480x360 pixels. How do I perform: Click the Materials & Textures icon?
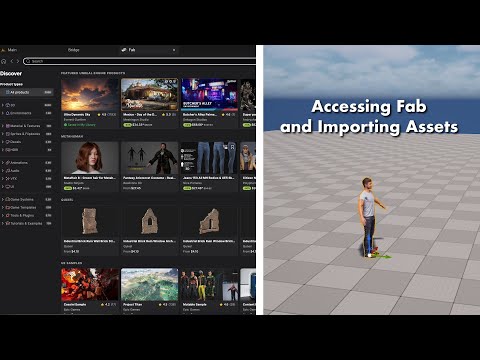[x=8, y=126]
